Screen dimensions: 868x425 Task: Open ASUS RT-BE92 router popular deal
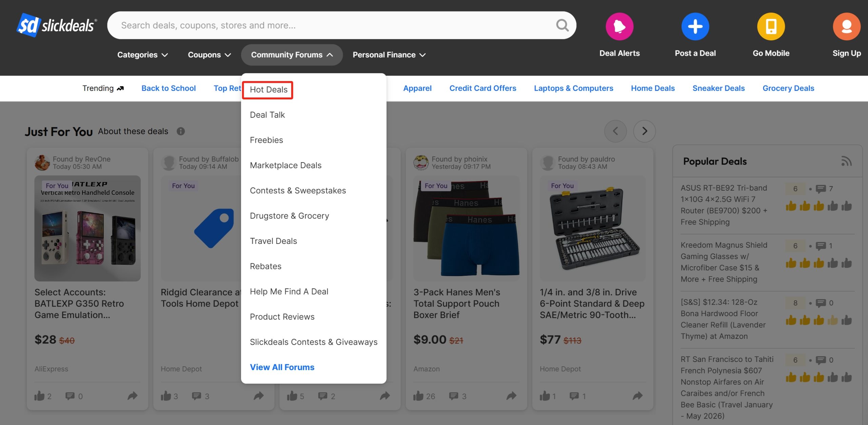[724, 205]
